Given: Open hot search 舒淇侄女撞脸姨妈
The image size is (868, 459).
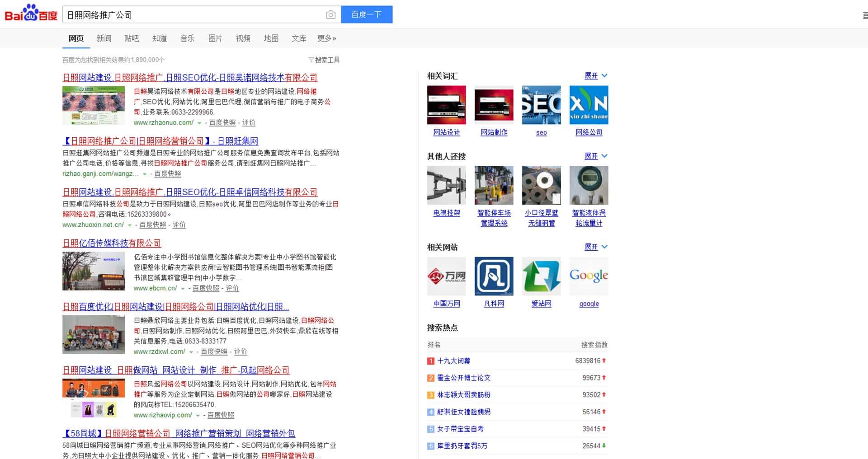Looking at the screenshot, I should coord(464,412).
